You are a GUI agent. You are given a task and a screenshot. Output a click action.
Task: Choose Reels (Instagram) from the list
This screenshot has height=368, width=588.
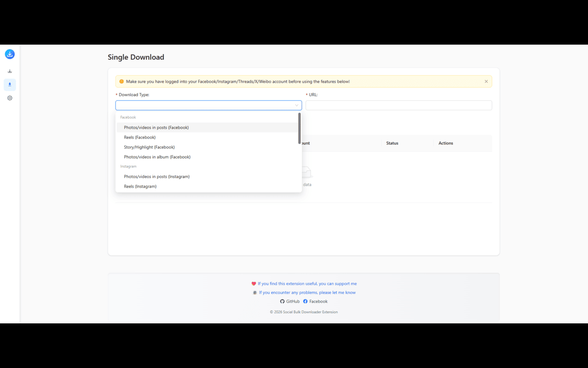(140, 186)
